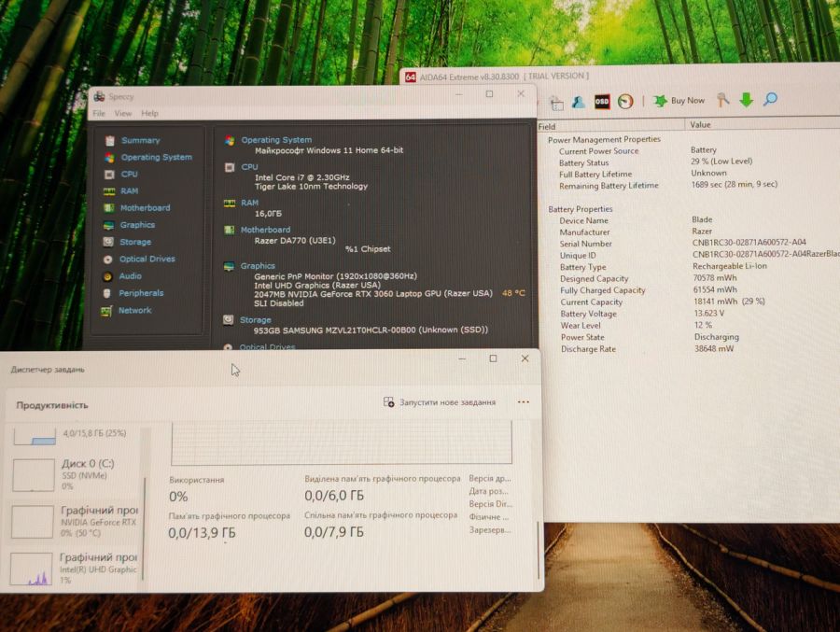Click AIDA64 preferences tools icon
The width and height of the screenshot is (840, 632).
722,100
